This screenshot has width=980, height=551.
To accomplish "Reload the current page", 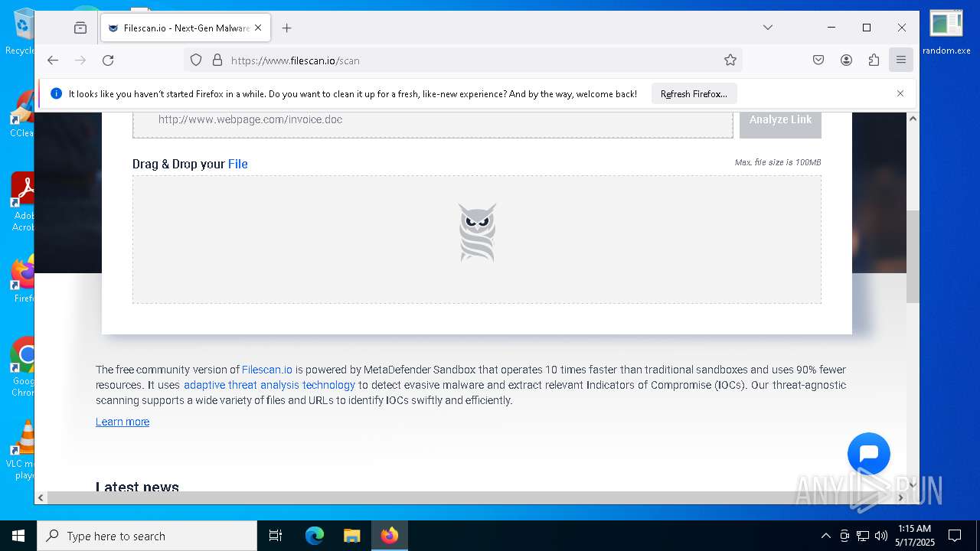I will (108, 60).
